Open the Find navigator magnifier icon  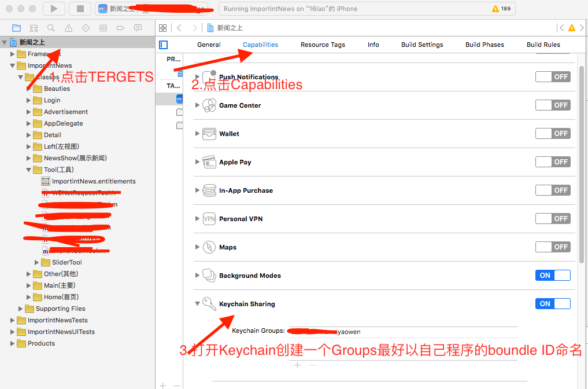click(51, 28)
